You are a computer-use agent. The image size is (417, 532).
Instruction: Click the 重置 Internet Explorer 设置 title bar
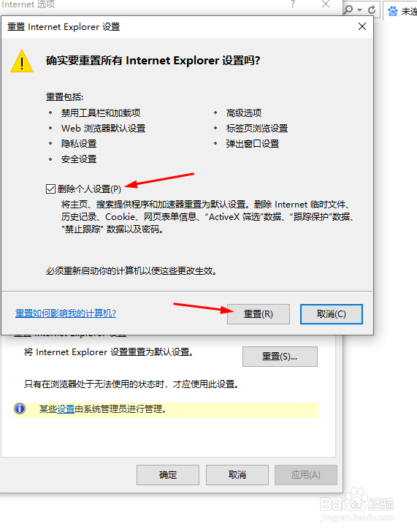[186, 26]
